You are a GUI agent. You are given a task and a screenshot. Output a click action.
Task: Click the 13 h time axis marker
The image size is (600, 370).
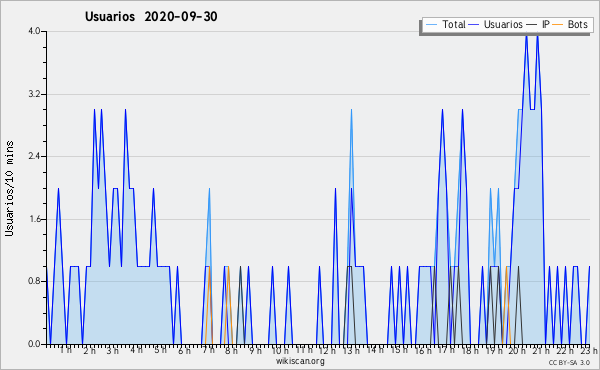(351, 350)
